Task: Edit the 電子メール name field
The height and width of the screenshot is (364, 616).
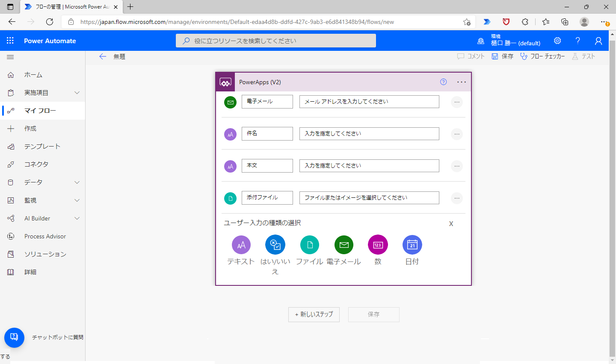Action: point(267,102)
